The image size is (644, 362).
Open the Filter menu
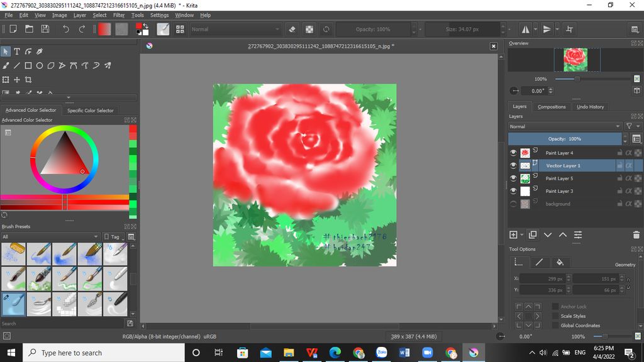point(119,15)
